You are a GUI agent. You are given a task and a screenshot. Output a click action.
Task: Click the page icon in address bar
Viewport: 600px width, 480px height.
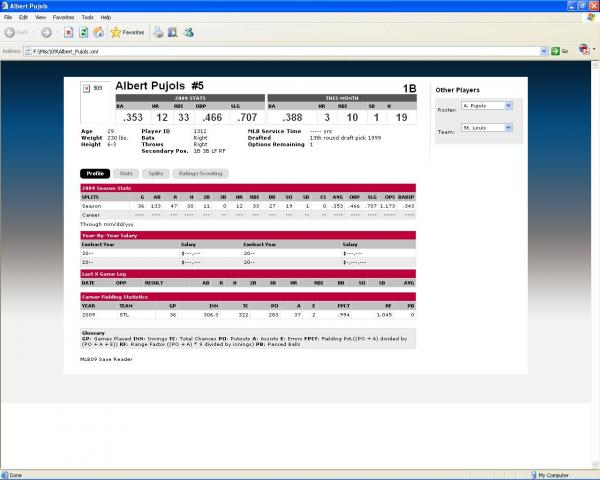tap(28, 51)
